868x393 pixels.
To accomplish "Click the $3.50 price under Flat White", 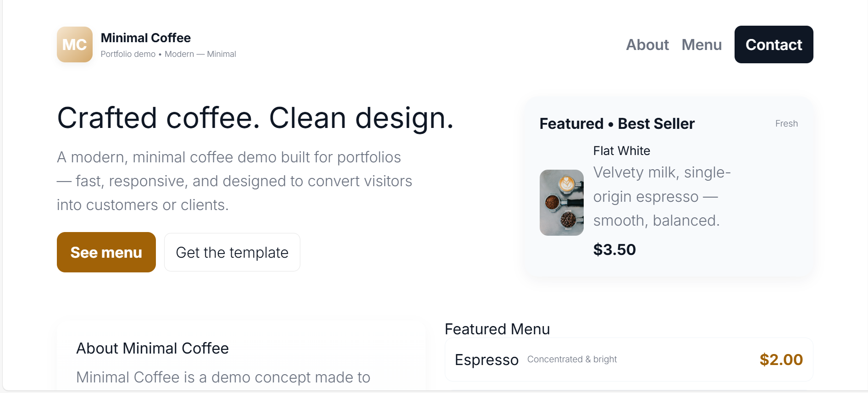I will [614, 249].
